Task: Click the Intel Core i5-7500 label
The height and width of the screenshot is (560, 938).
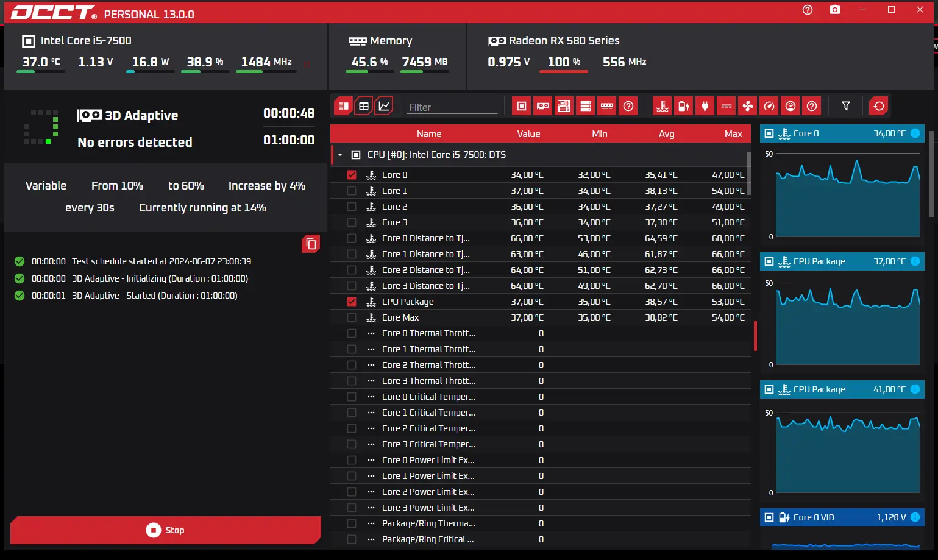Action: pyautogui.click(x=86, y=41)
